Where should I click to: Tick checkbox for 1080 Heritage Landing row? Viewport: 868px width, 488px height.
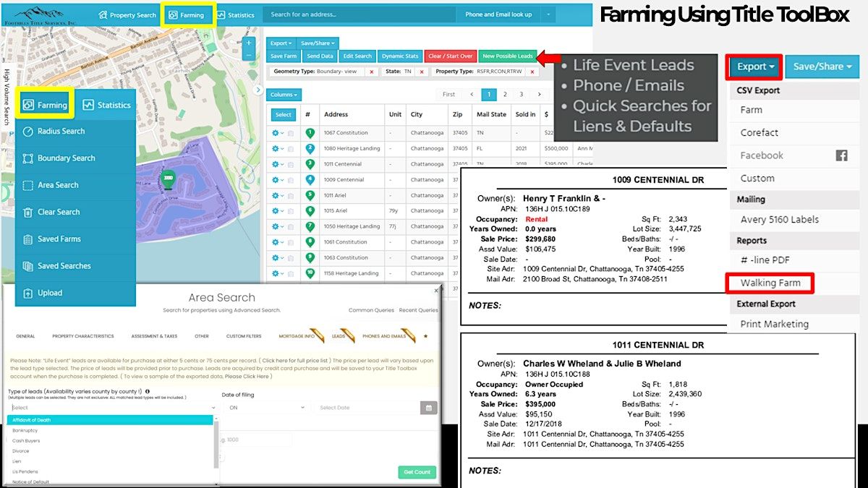coord(291,149)
